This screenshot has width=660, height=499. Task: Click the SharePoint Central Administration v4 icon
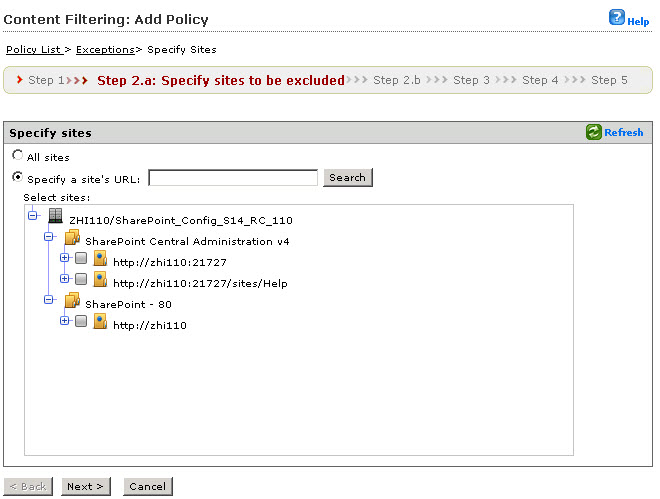pyautogui.click(x=72, y=240)
